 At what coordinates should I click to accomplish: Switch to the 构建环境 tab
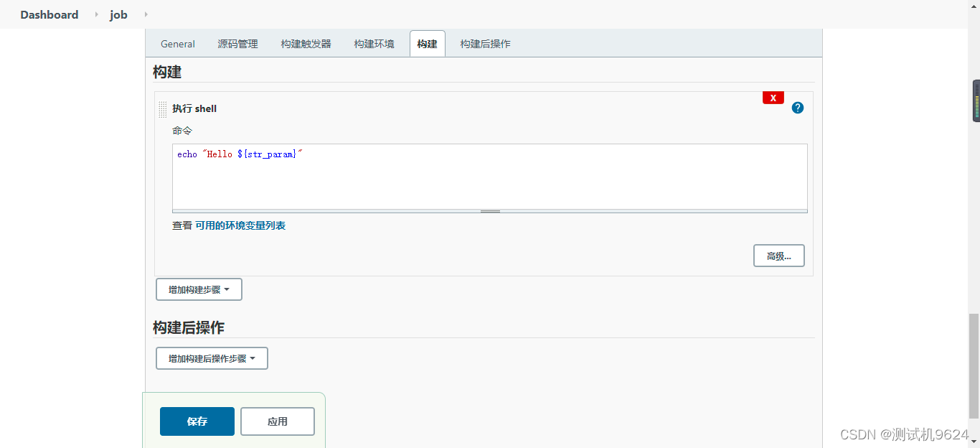[x=374, y=44]
